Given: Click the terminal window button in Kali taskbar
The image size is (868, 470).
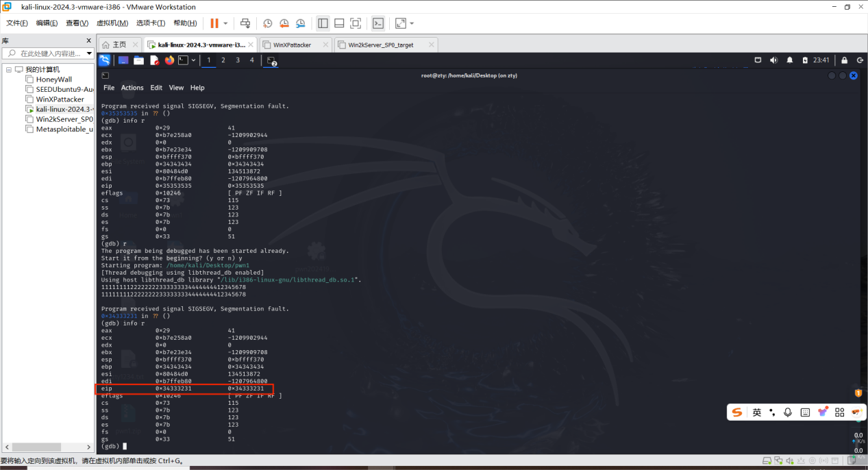Looking at the screenshot, I should click(x=271, y=61).
